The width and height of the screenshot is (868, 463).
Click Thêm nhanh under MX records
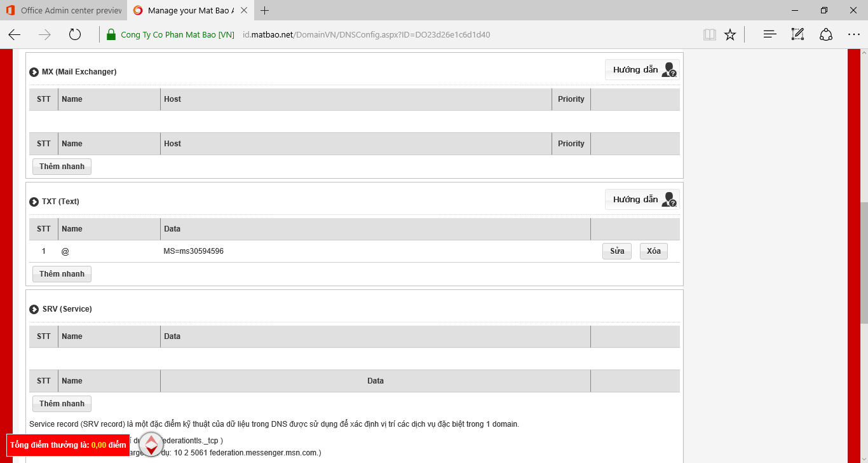62,167
